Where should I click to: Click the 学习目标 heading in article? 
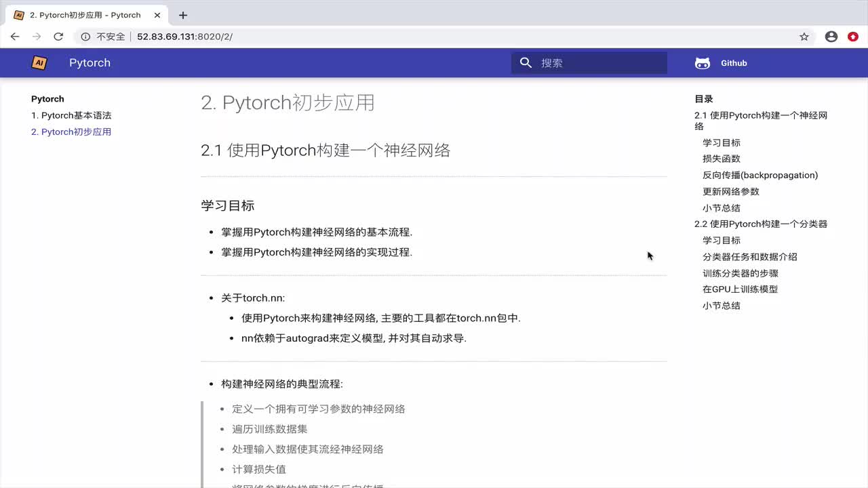click(228, 205)
